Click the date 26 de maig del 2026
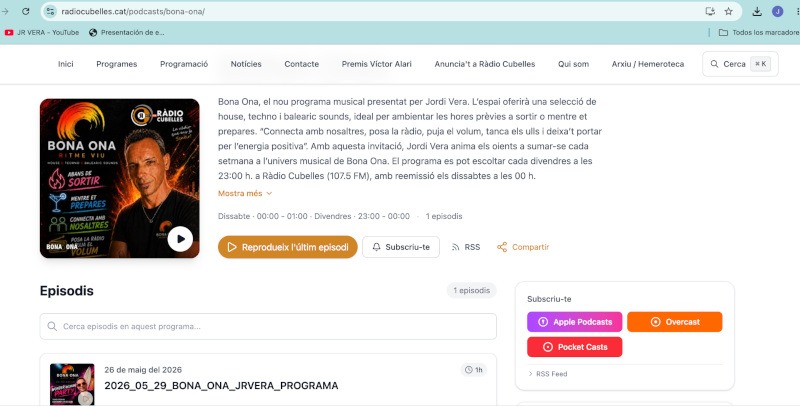This screenshot has height=406, width=800. click(143, 370)
